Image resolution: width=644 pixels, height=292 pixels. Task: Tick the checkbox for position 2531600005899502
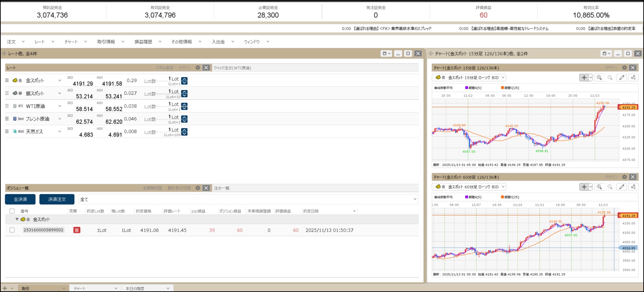click(12, 230)
